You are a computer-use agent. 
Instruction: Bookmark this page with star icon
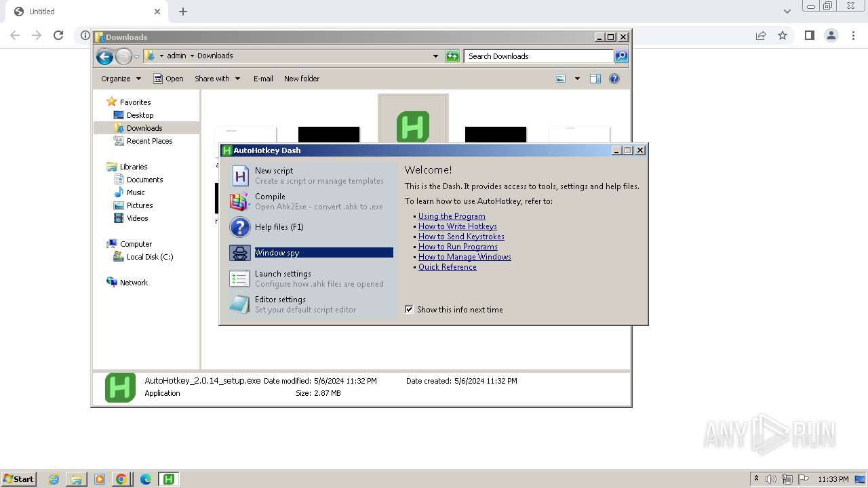[783, 35]
